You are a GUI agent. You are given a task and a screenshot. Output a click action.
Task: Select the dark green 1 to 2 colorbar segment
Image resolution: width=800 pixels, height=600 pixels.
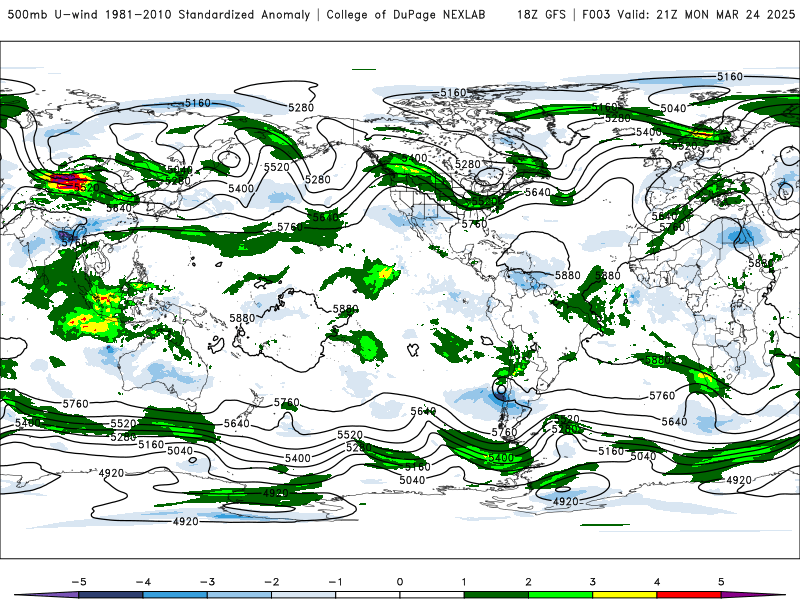(x=496, y=595)
